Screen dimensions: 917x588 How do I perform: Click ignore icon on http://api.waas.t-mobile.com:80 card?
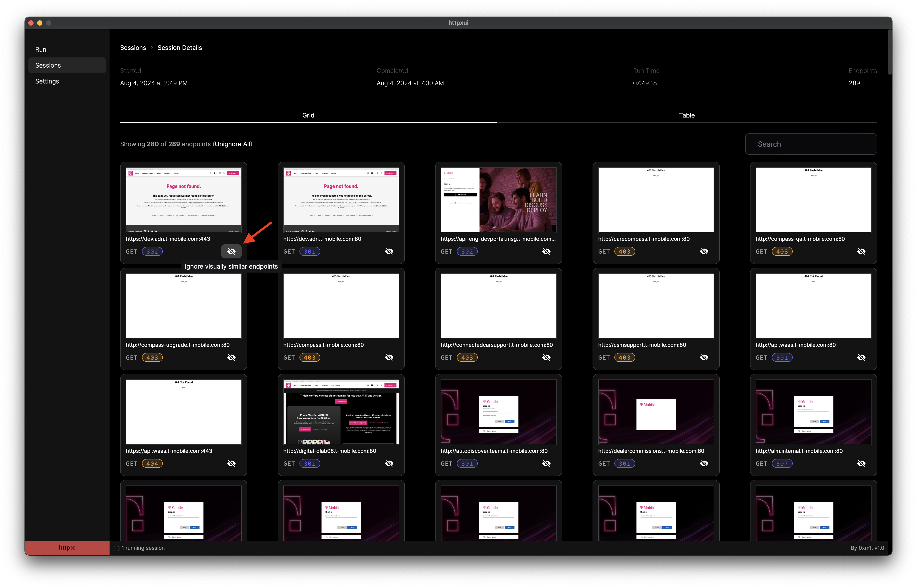(861, 357)
